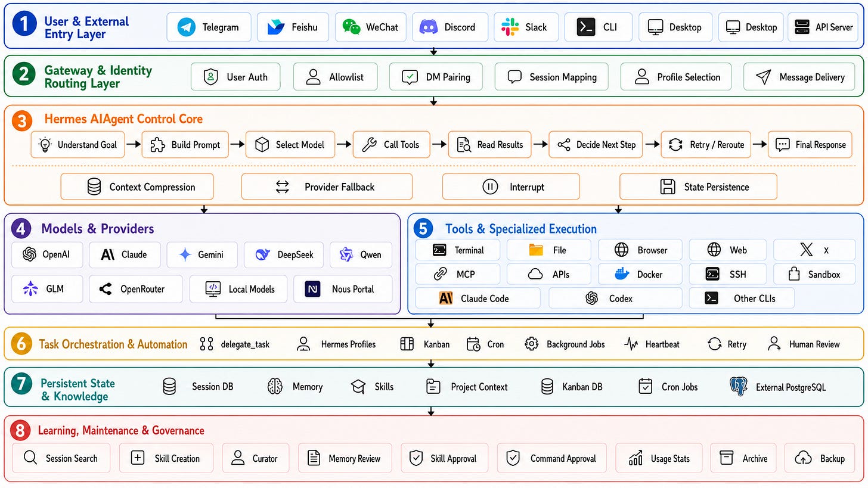Click the blue Docker whale icon
Screen dimensions: 868x488
pyautogui.click(x=622, y=274)
